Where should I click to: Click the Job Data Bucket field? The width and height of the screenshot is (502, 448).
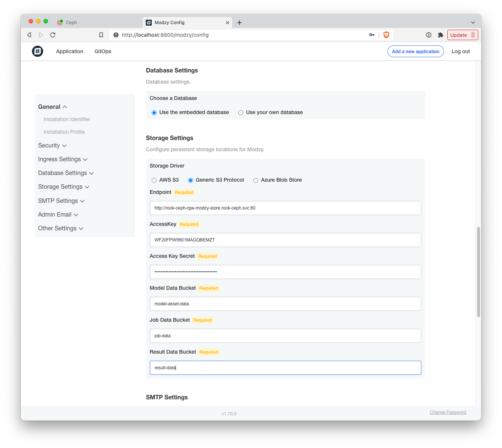pos(286,336)
